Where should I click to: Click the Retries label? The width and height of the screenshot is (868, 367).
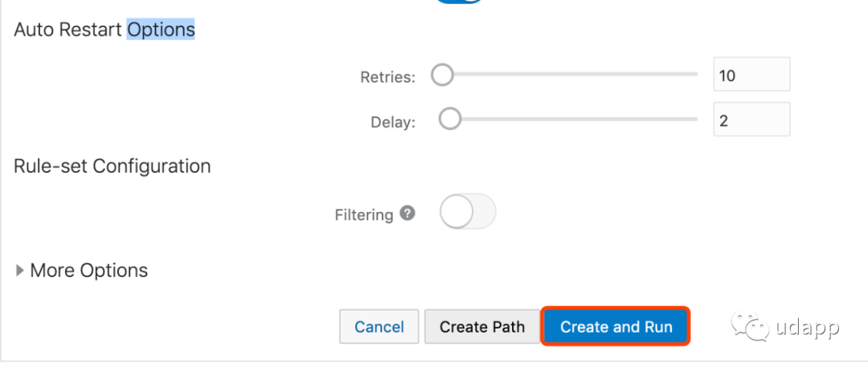[x=387, y=77]
